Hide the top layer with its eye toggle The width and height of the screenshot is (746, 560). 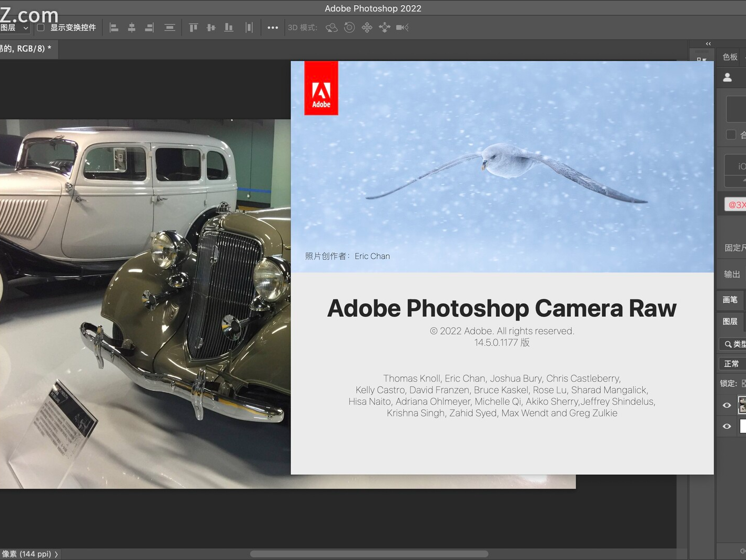727,405
